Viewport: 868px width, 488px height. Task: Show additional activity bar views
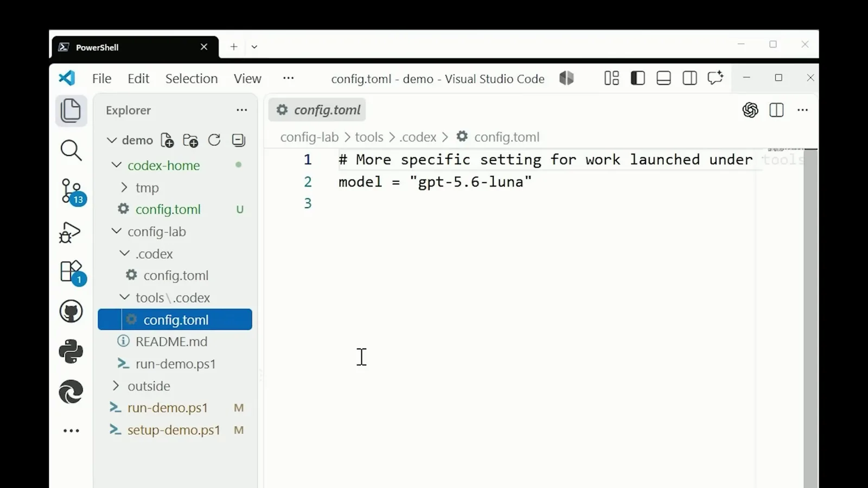point(71,431)
